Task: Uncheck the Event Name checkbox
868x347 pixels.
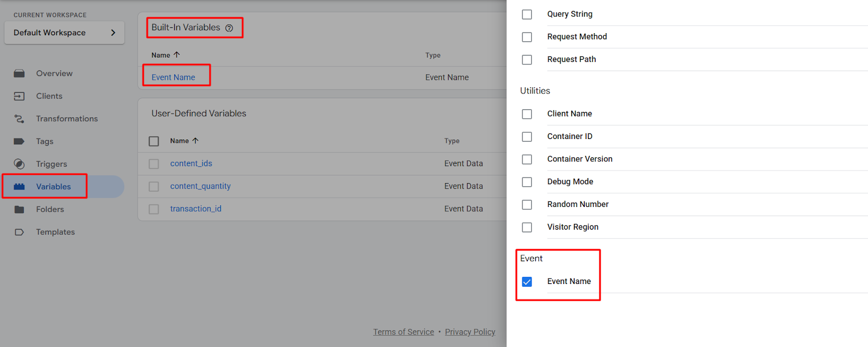Action: (x=527, y=282)
